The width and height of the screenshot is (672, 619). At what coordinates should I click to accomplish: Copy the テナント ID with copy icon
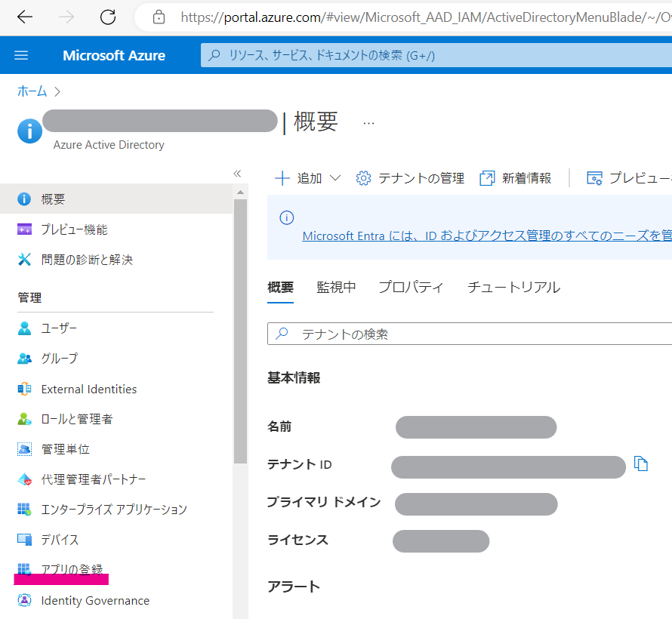641,464
